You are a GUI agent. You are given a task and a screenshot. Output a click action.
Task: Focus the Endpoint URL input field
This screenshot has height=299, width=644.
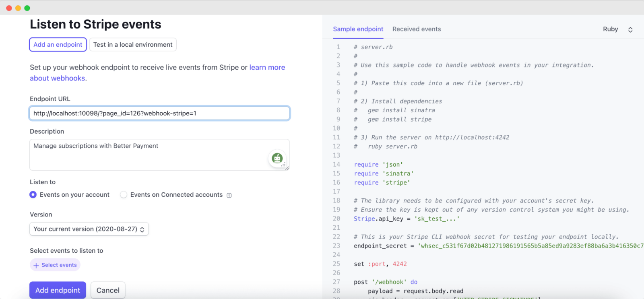click(x=159, y=113)
